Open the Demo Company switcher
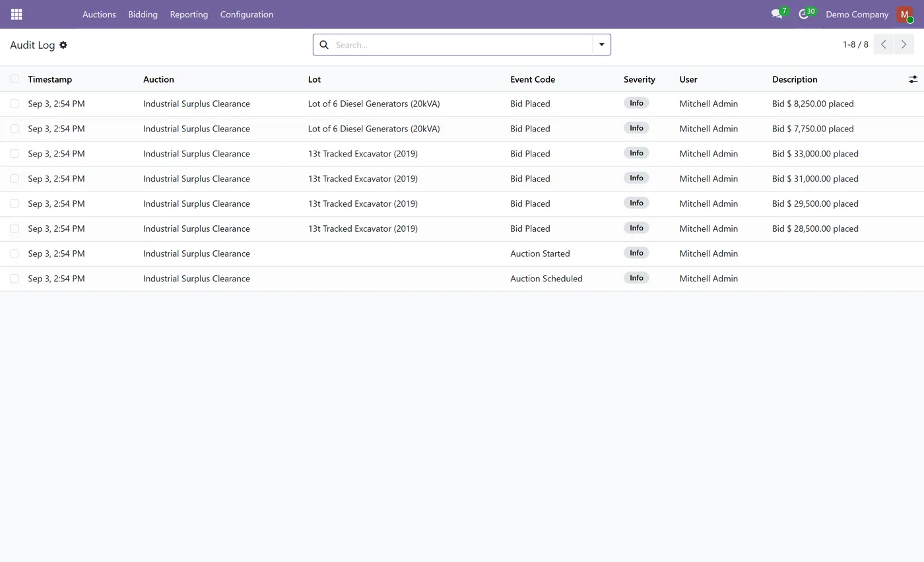Image resolution: width=924 pixels, height=562 pixels. click(857, 14)
